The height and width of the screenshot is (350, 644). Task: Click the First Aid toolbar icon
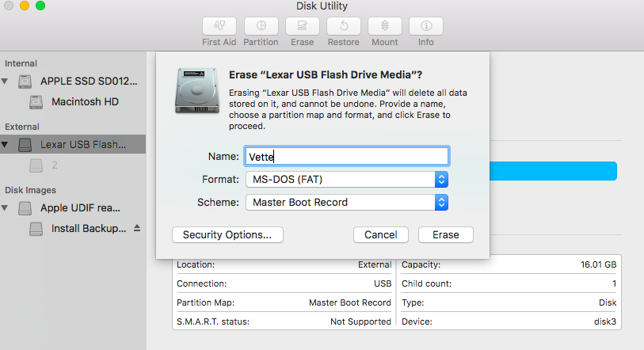219,26
